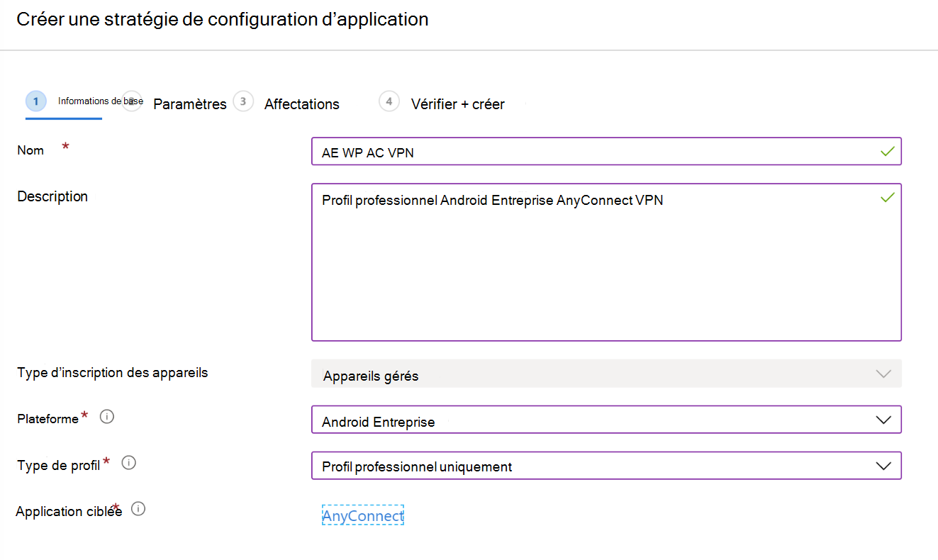The image size is (938, 560).
Task: Click the green checkmark in the Nom field
Action: point(887,151)
